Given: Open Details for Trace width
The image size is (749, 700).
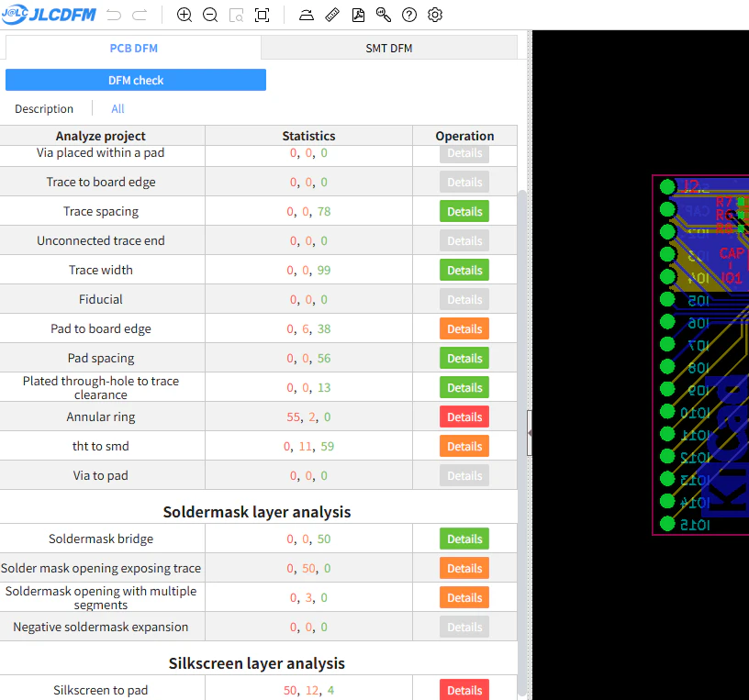Looking at the screenshot, I should click(x=464, y=270).
